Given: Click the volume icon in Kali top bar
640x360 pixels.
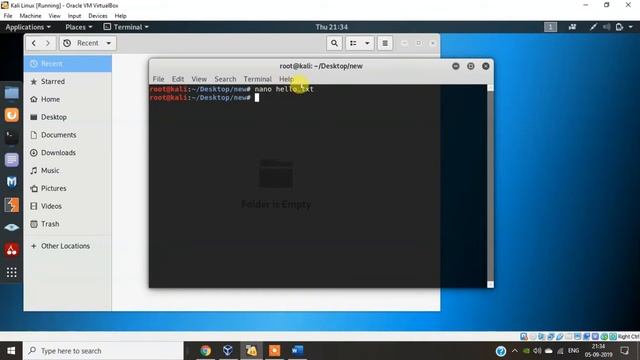Looking at the screenshot, I should [x=607, y=27].
